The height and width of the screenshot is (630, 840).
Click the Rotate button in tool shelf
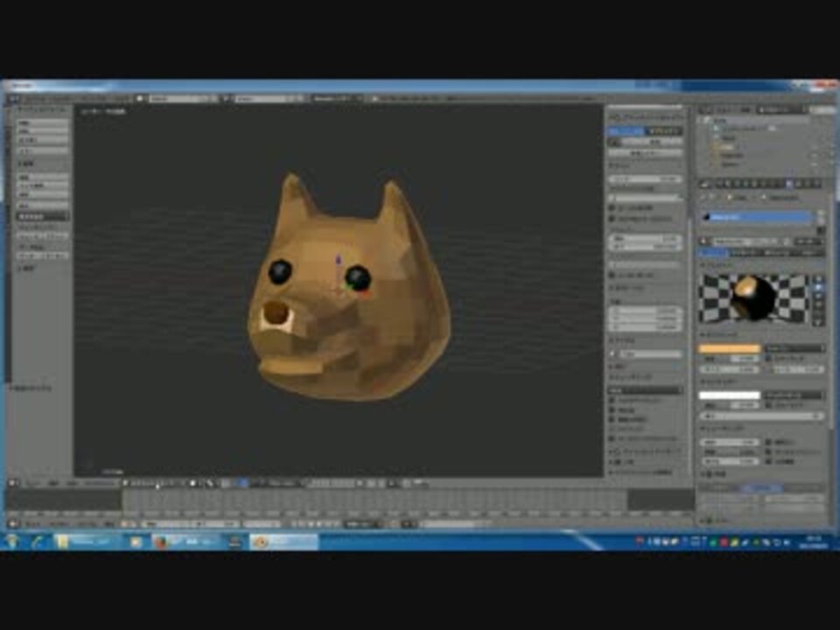coord(42,131)
